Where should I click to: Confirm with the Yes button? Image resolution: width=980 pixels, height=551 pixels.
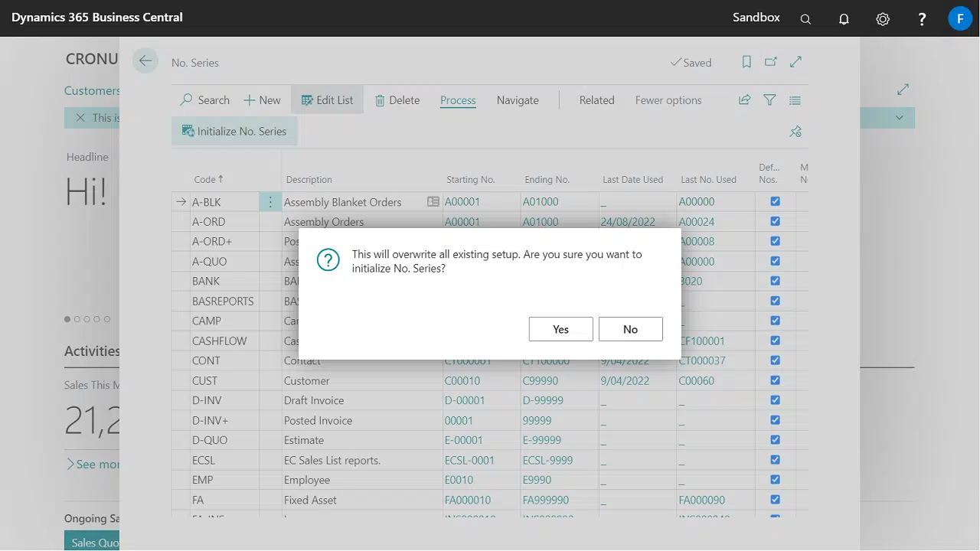pyautogui.click(x=560, y=329)
